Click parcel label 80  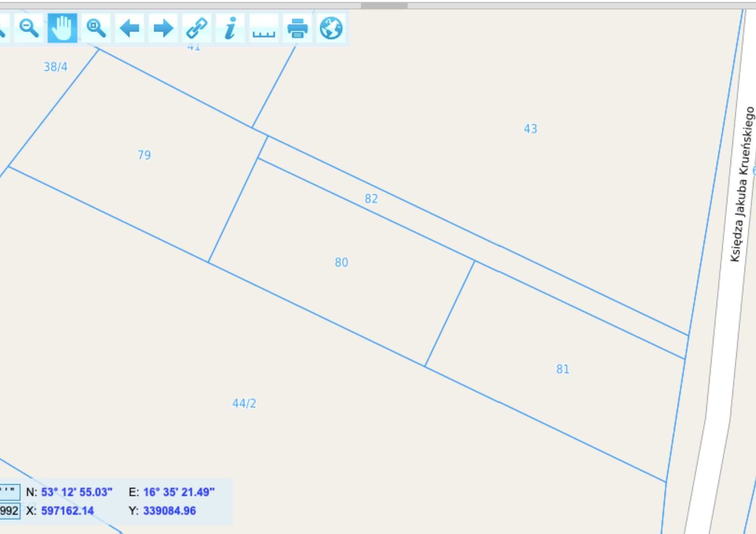(341, 262)
